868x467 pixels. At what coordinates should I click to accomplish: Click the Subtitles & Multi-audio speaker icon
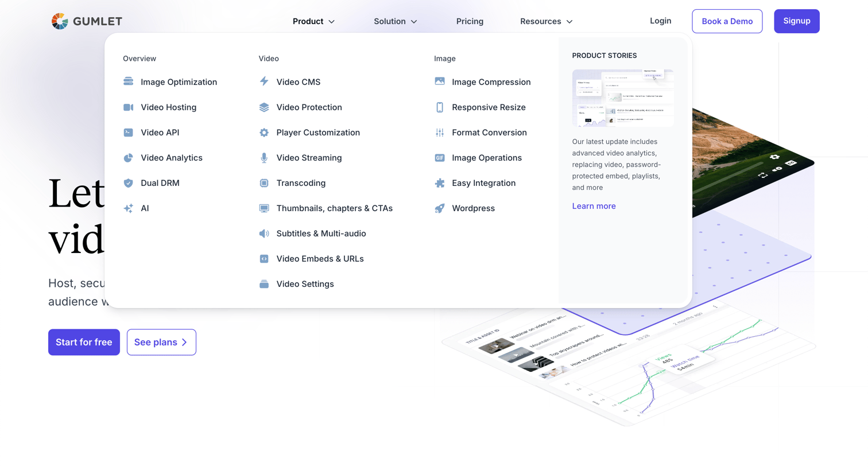click(x=264, y=234)
